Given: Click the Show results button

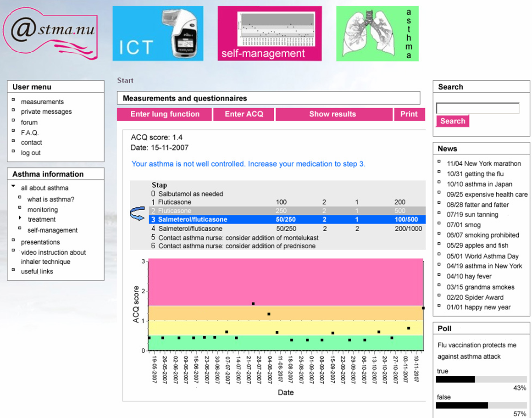Looking at the screenshot, I should [x=332, y=114].
